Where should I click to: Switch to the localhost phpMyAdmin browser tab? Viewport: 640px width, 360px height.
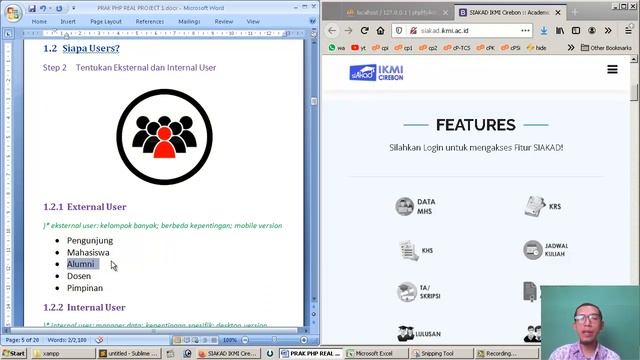(392, 13)
